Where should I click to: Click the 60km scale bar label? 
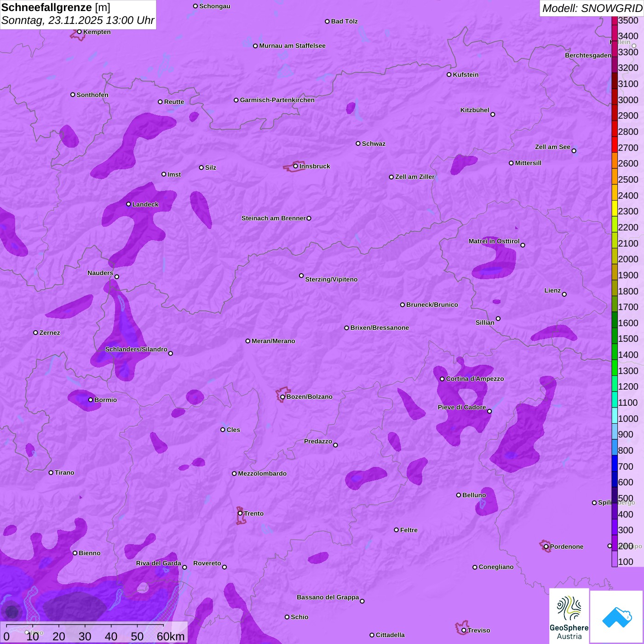171,636
